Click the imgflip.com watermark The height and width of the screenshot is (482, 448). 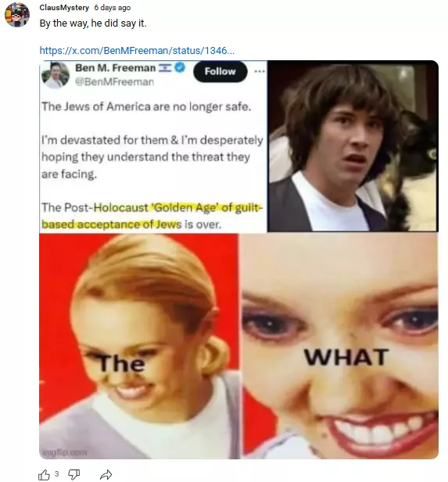click(x=64, y=452)
